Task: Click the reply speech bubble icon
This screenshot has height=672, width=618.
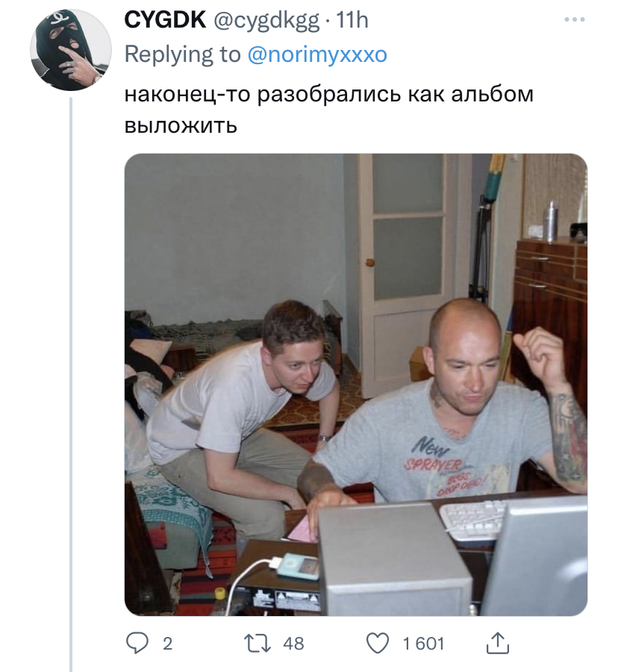Action: click(x=135, y=643)
